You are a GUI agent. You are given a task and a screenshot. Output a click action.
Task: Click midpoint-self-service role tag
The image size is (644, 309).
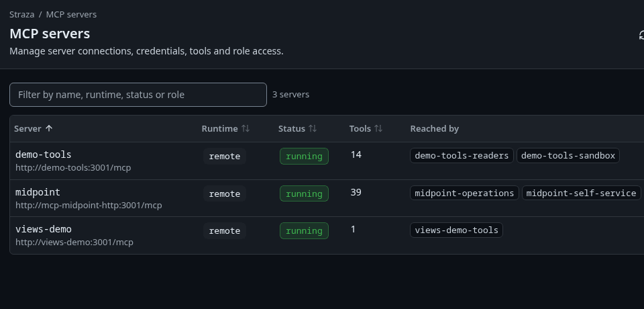point(581,193)
